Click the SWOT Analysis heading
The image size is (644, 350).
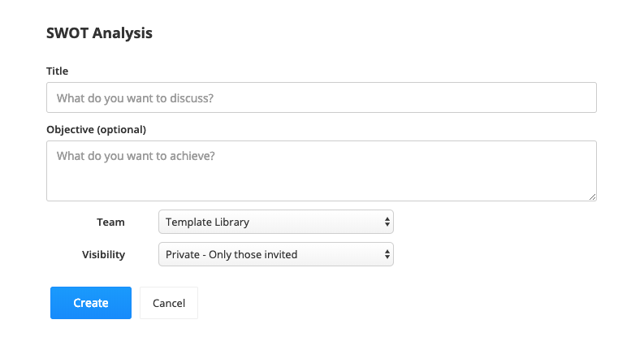tap(99, 33)
